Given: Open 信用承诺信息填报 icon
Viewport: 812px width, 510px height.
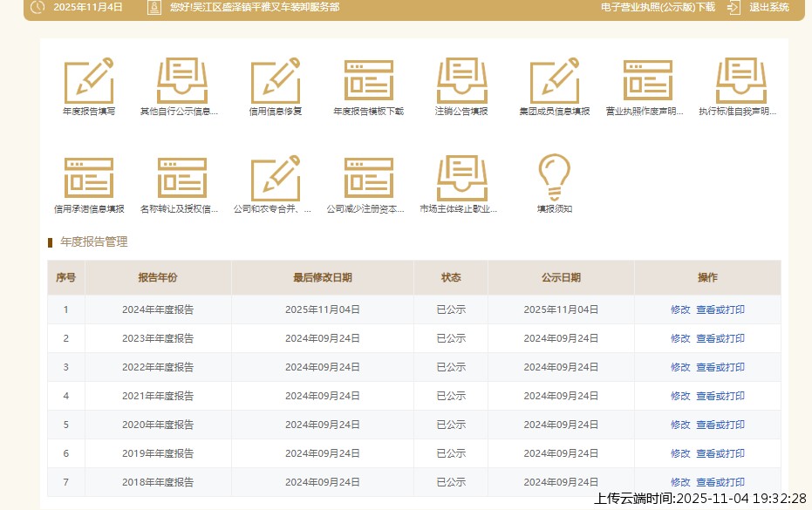Looking at the screenshot, I should [x=89, y=178].
